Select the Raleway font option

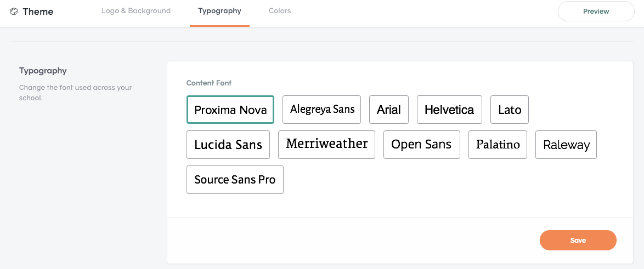[566, 145]
